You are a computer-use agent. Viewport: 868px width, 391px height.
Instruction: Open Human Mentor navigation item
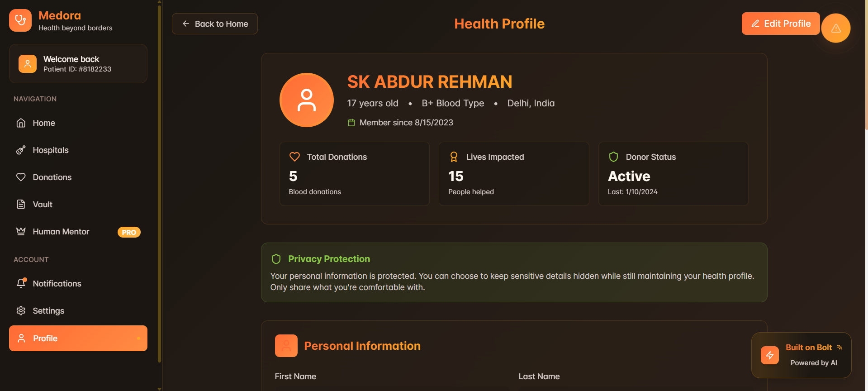(x=78, y=232)
